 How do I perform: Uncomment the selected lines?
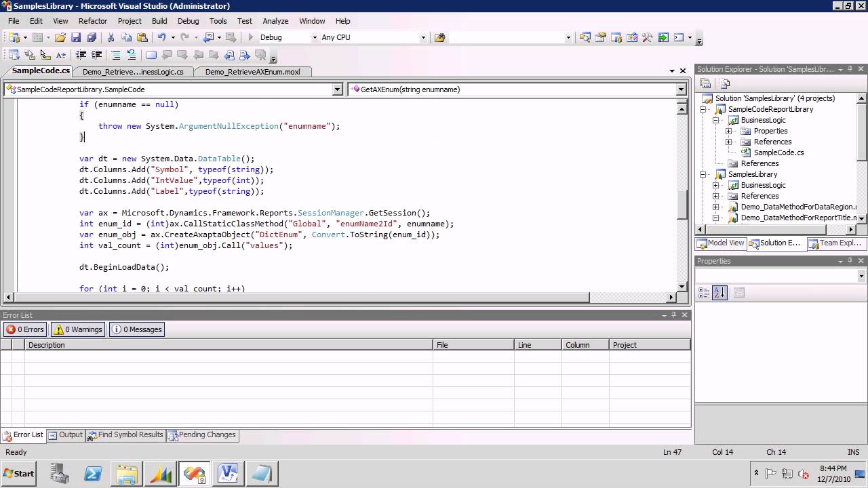[x=132, y=55]
